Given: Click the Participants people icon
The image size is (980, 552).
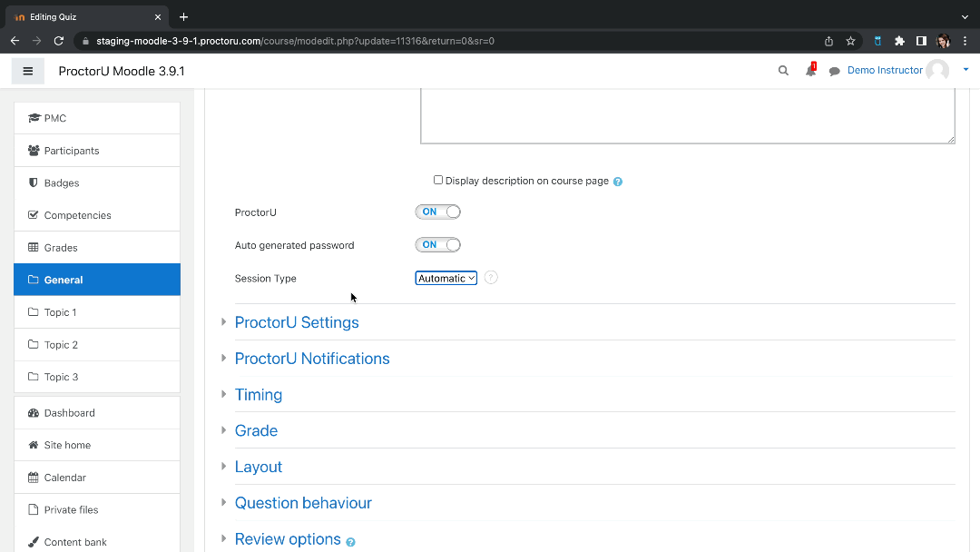Looking at the screenshot, I should coord(34,151).
